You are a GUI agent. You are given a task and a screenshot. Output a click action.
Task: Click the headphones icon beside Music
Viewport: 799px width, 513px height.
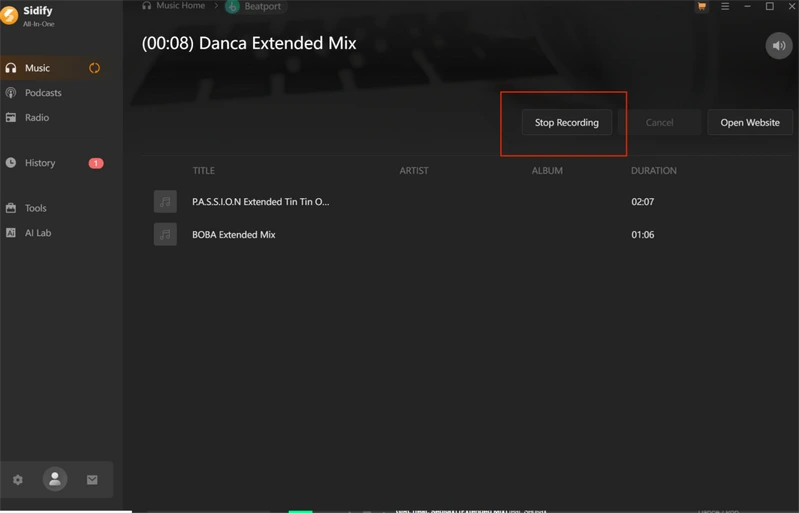[x=11, y=68]
